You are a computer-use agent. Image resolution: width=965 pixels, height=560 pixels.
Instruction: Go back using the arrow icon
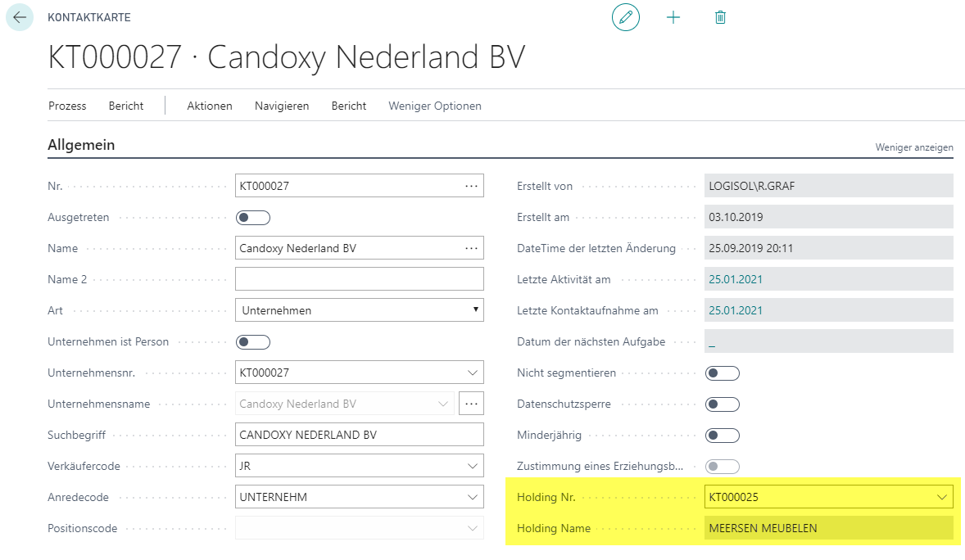click(20, 17)
